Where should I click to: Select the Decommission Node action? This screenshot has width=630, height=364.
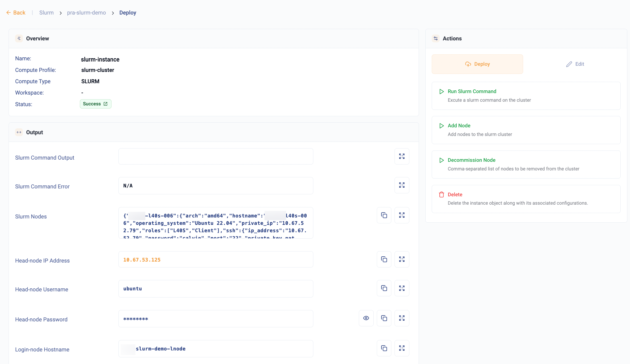pos(471,160)
